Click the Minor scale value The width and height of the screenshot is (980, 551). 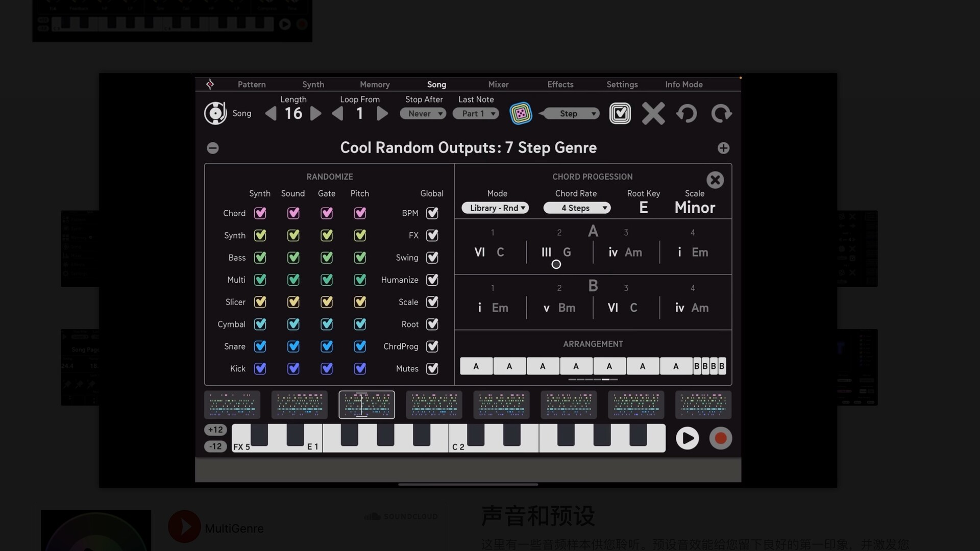[695, 208]
